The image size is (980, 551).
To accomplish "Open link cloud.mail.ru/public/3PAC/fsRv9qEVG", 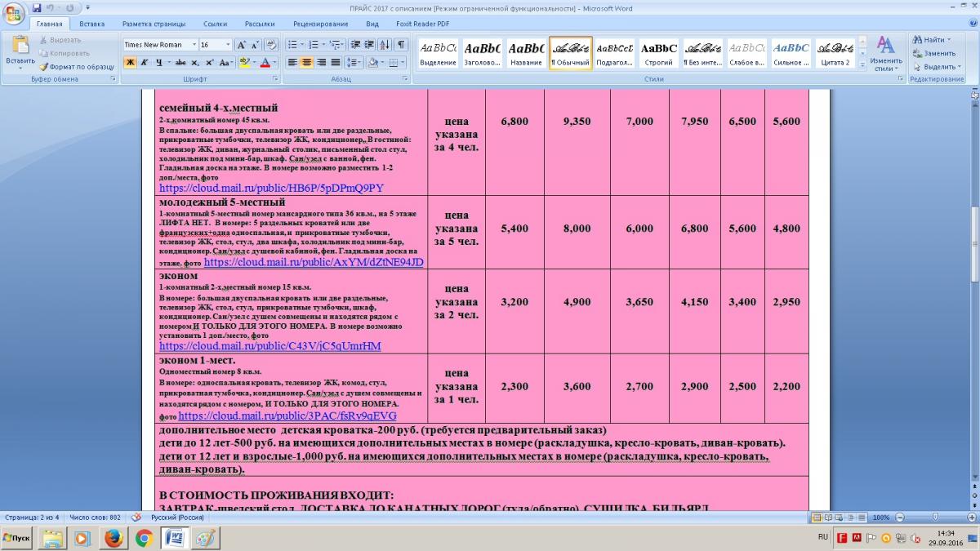I will tap(287, 415).
